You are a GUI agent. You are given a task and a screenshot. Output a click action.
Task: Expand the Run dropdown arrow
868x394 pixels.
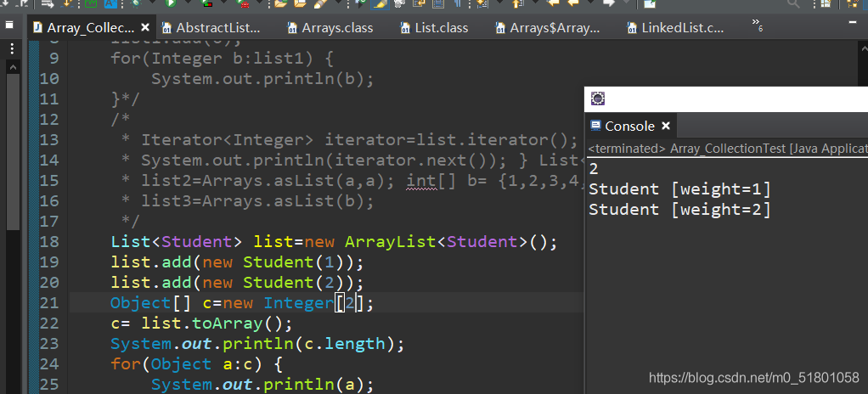(189, 3)
